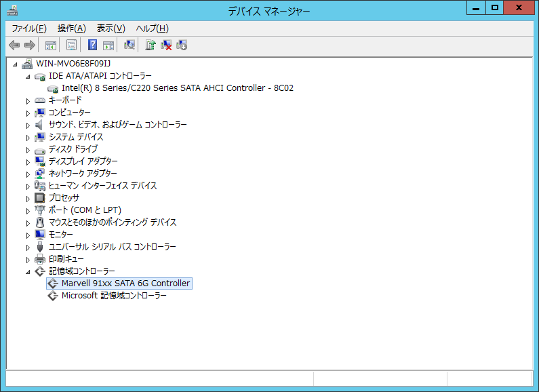Click the mouse icon for pointing devices category
539x392 pixels.
pyautogui.click(x=40, y=222)
